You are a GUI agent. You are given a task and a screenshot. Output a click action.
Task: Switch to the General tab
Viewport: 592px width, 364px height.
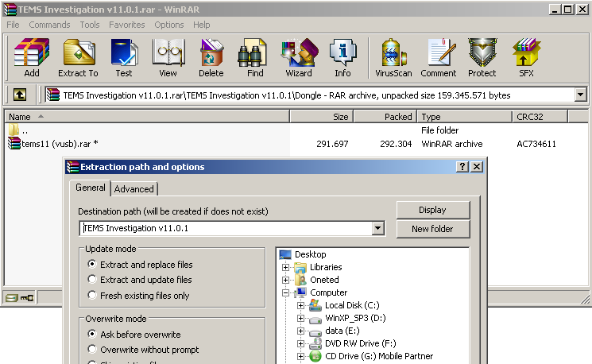(91, 188)
